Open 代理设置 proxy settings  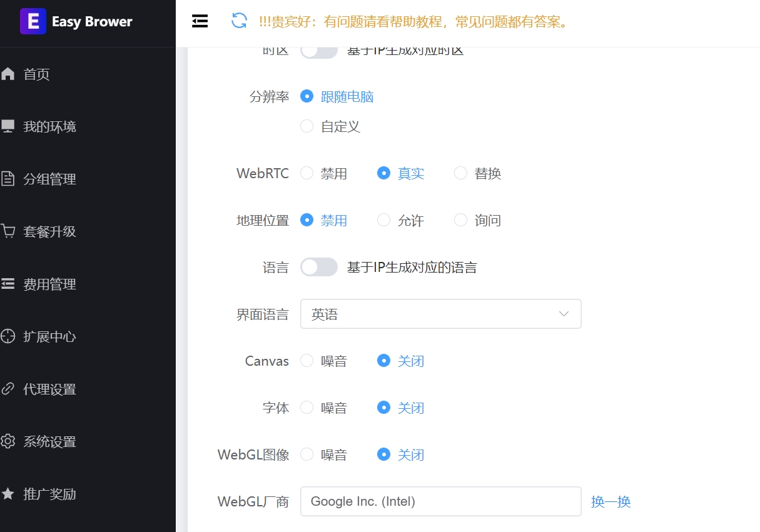(x=46, y=389)
